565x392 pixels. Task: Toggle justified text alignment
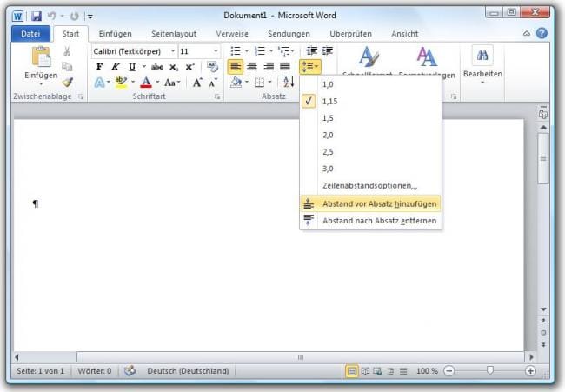tap(284, 67)
